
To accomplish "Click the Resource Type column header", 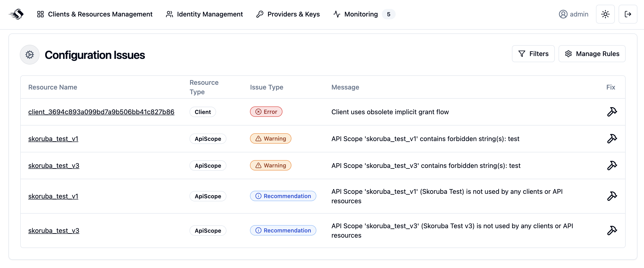I will 204,87.
